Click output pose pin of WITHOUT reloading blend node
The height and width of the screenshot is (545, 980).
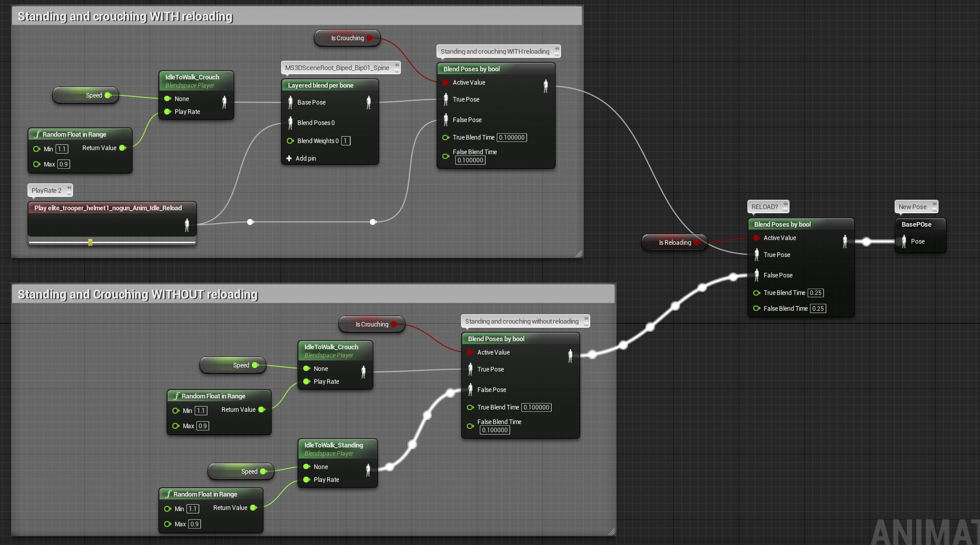point(570,356)
